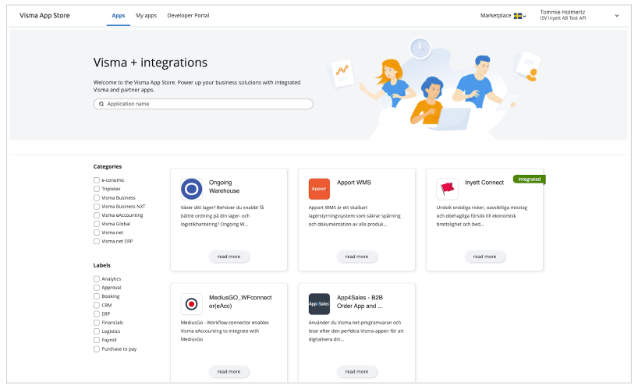Enable the Visma Business filter
This screenshot has width=636, height=387.
[97, 198]
